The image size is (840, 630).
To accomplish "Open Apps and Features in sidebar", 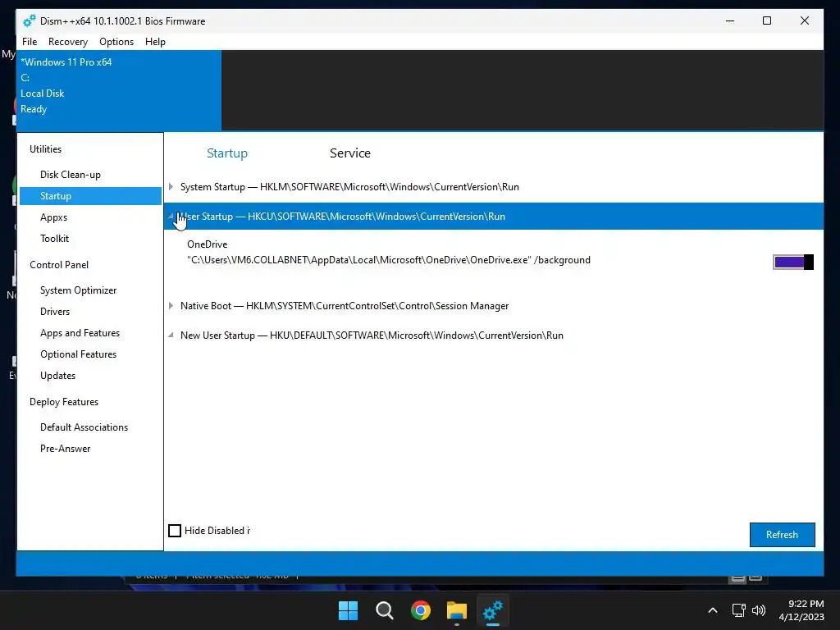I will click(x=80, y=333).
